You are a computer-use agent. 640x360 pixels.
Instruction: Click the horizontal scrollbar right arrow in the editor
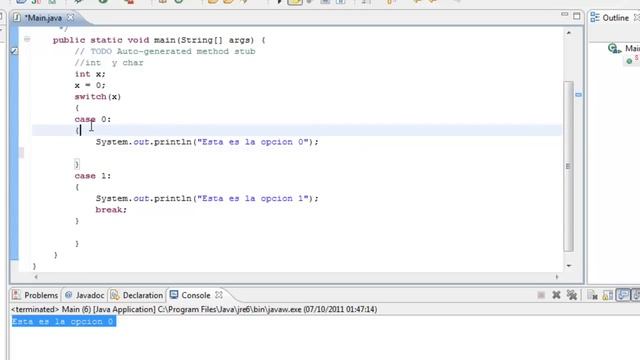(x=557, y=277)
